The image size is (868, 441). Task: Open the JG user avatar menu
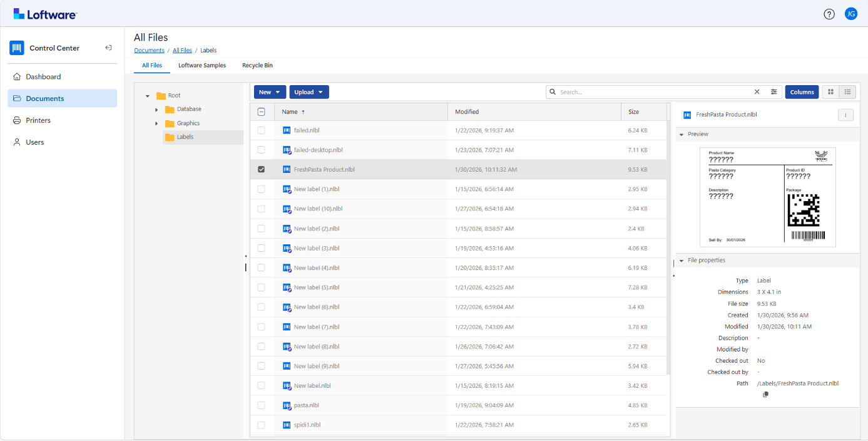pyautogui.click(x=851, y=14)
